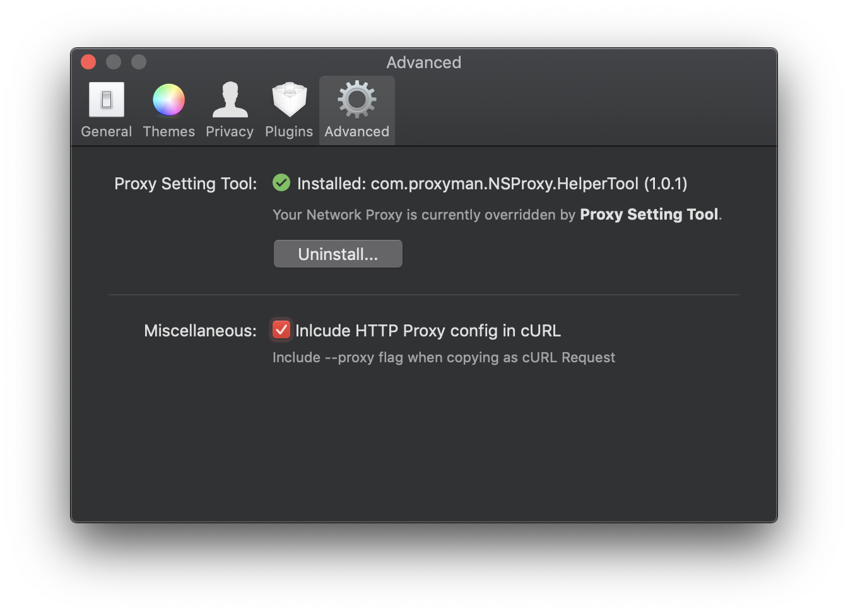The height and width of the screenshot is (616, 848).
Task: Open the Privacy pane using the person icon
Action: click(x=230, y=100)
